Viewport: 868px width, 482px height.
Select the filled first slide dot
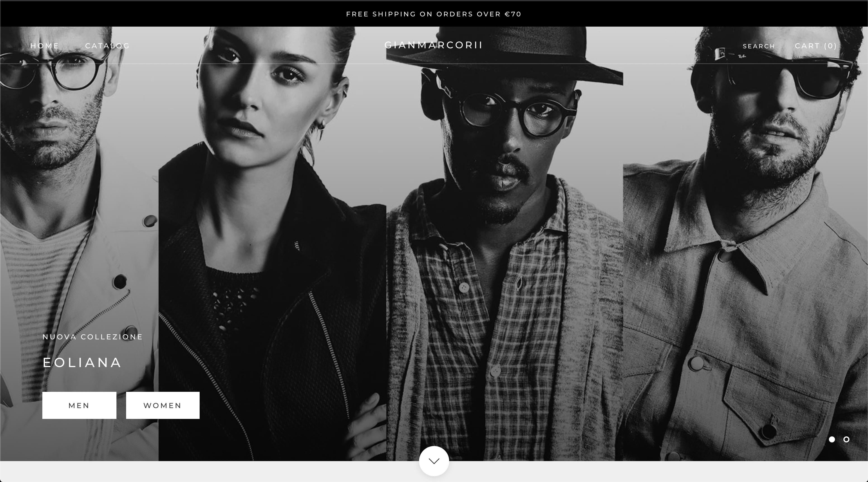832,439
